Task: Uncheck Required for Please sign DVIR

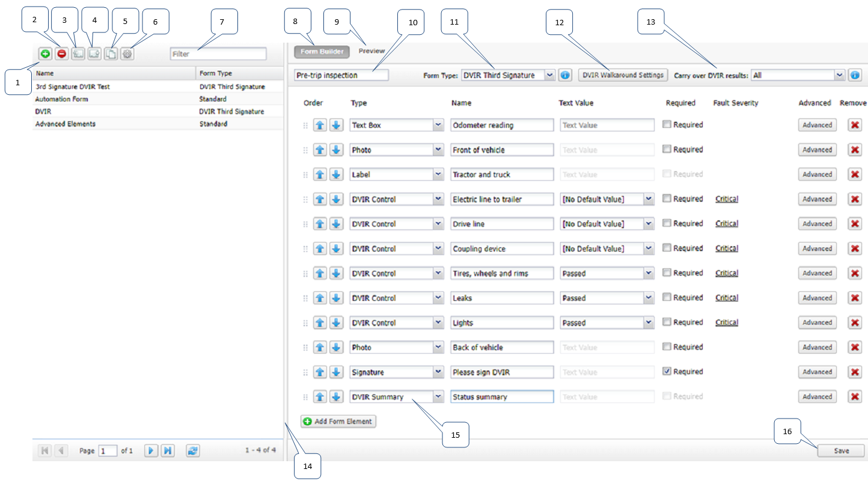Action: [667, 371]
